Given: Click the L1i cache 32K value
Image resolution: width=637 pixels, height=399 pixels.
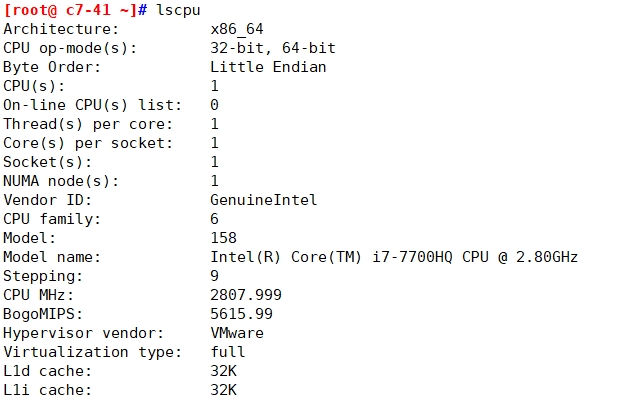Looking at the screenshot, I should point(223,390).
